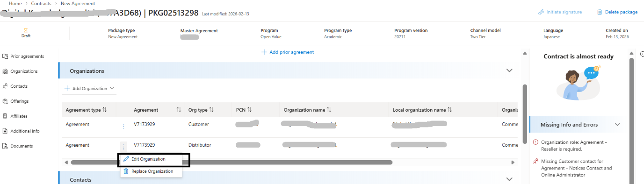Click Program type value Academic
Image resolution: width=644 pixels, height=184 pixels.
333,37
